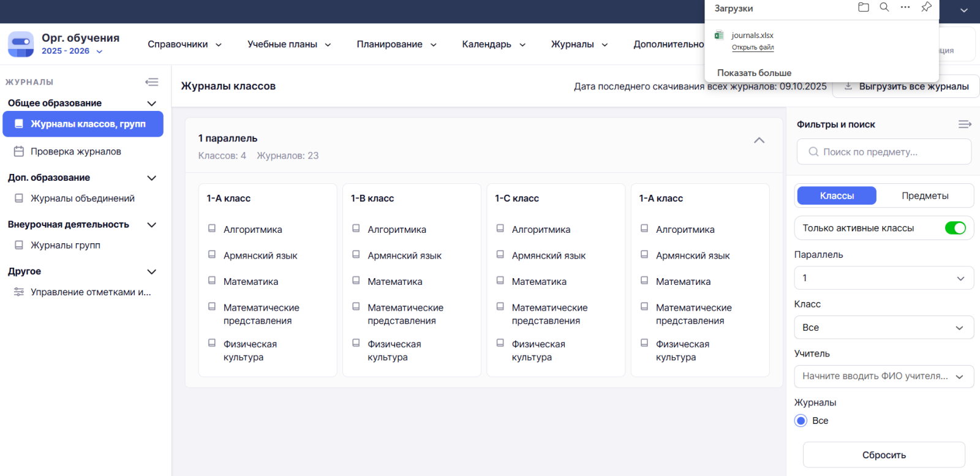980x476 pixels.
Task: Open the Параллель dropdown
Action: [x=883, y=278]
